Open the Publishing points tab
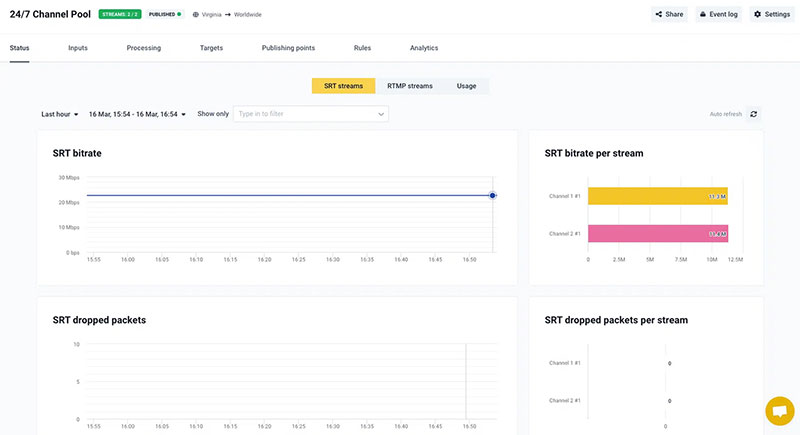The width and height of the screenshot is (800, 435). click(288, 48)
